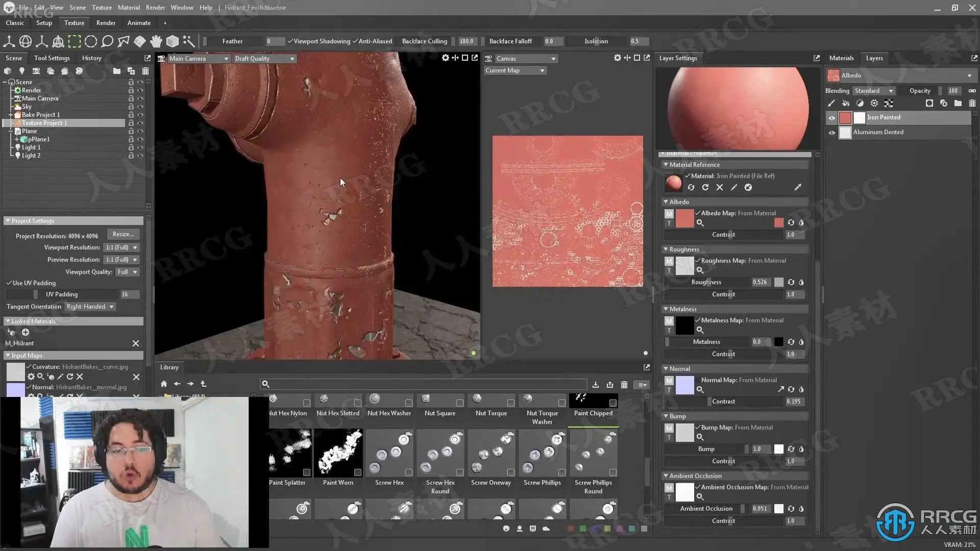
Task: Remove the M_Hidrant linked material
Action: coord(136,343)
